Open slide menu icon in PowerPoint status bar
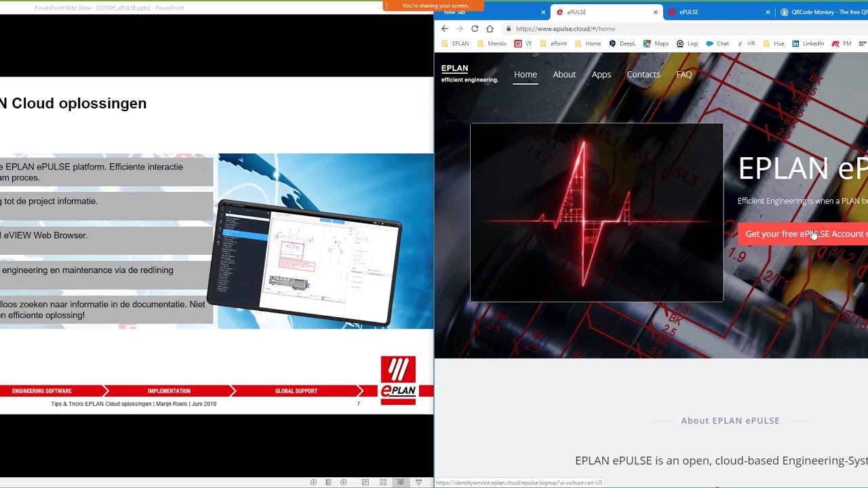The width and height of the screenshot is (868, 488). click(x=328, y=483)
